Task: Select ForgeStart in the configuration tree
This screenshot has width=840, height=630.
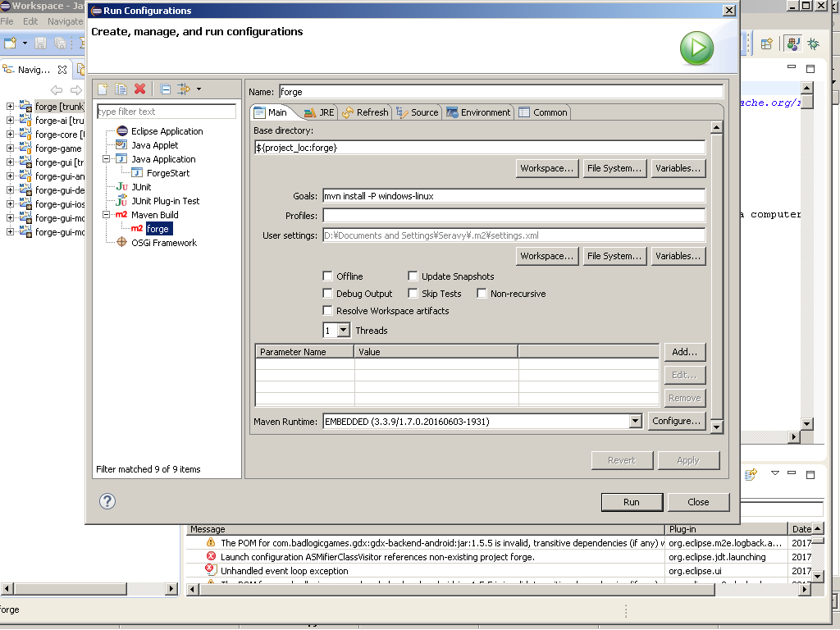Action: tap(167, 173)
